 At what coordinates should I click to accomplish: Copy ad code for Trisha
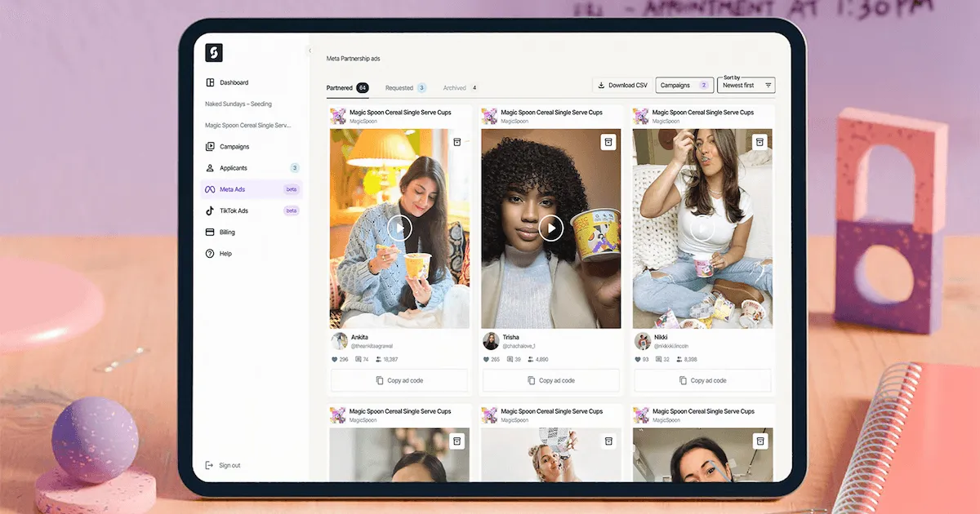[551, 380]
